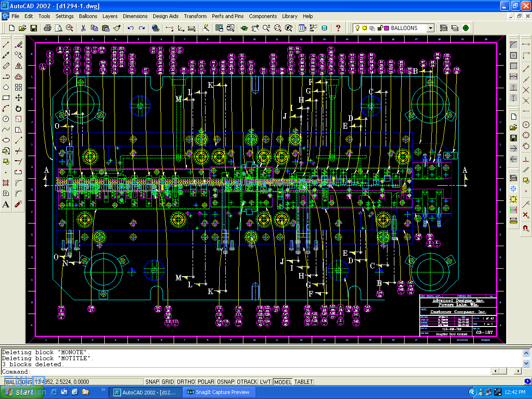532x399 pixels.
Task: Open the Library menu
Action: (x=290, y=16)
